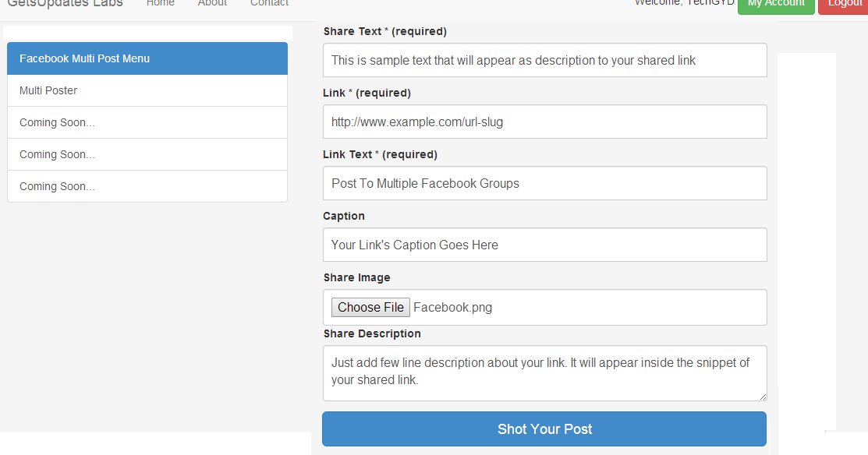Click the Caption input field

coord(544,245)
